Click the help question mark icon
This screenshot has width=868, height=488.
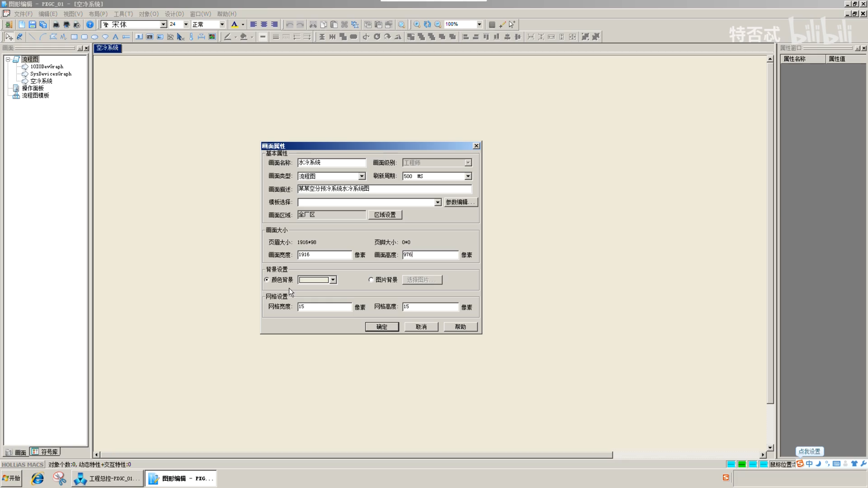click(90, 25)
